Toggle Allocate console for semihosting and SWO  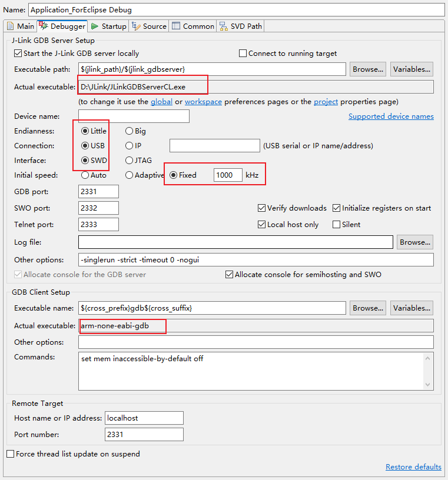click(229, 275)
